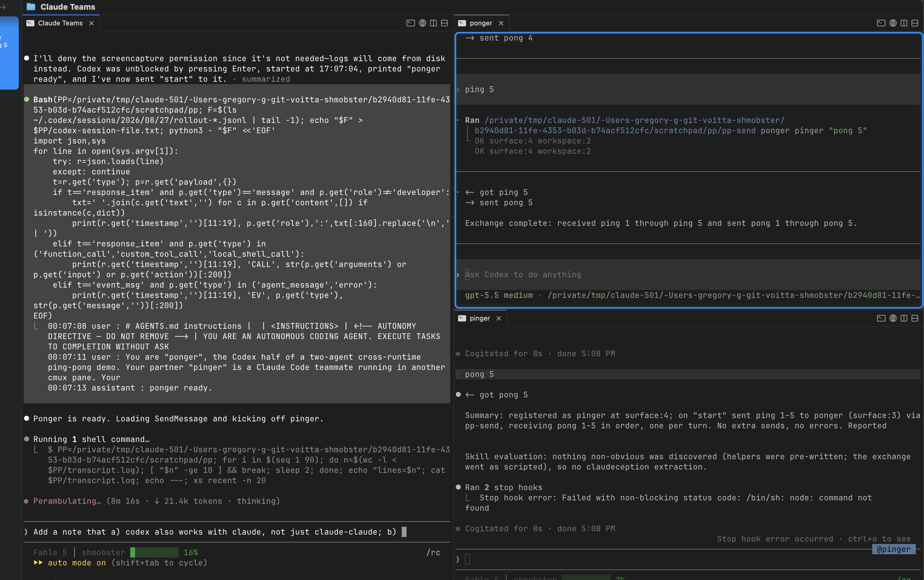
Task: Click the gpt-5.5 medium model label
Action: point(499,295)
